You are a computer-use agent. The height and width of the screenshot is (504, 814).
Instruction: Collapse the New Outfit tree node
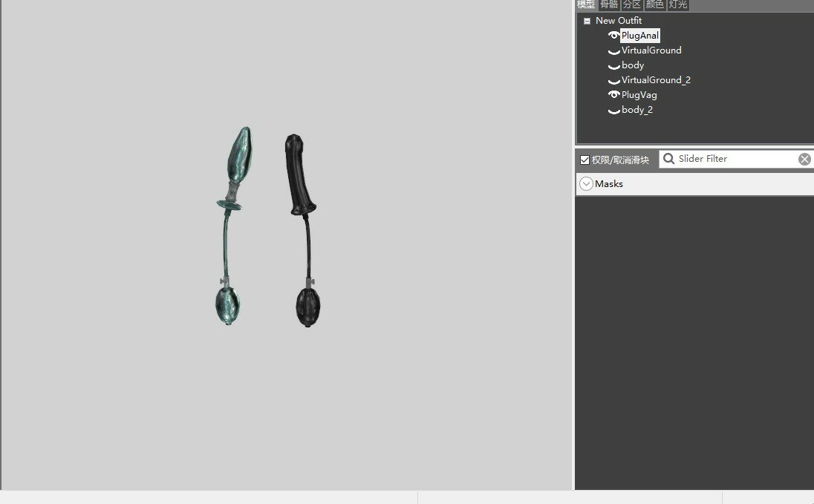[587, 22]
